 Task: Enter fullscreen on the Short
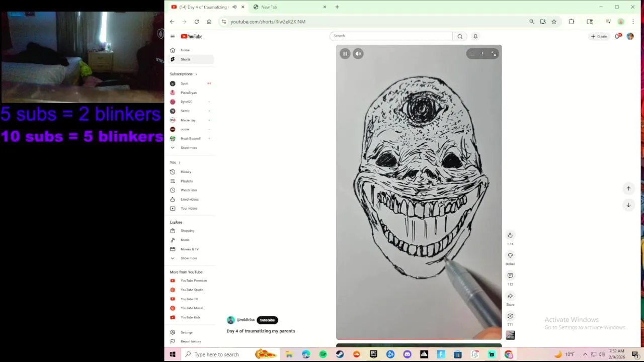point(494,53)
